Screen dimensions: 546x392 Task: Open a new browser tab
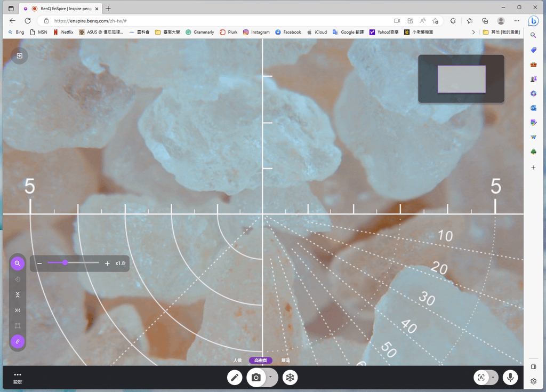click(x=108, y=9)
